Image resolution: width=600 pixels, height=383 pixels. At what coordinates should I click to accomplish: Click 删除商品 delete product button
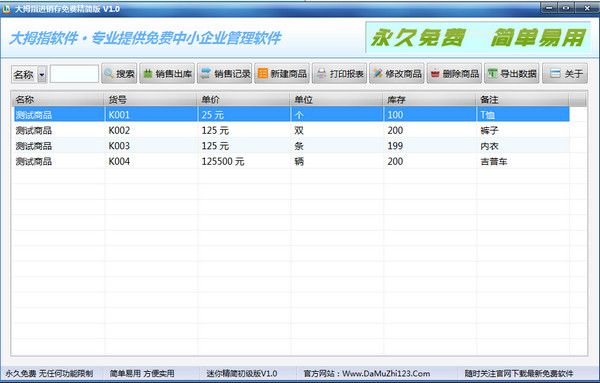454,73
